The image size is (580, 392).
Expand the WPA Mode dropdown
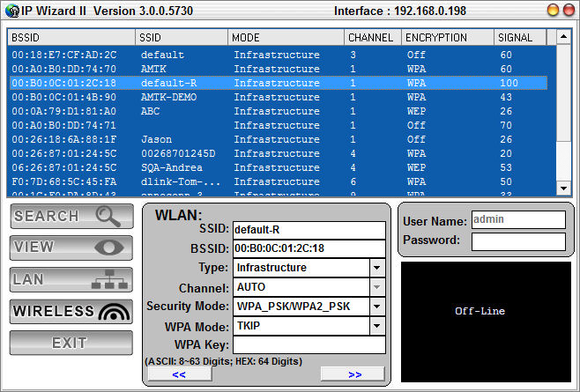click(377, 326)
